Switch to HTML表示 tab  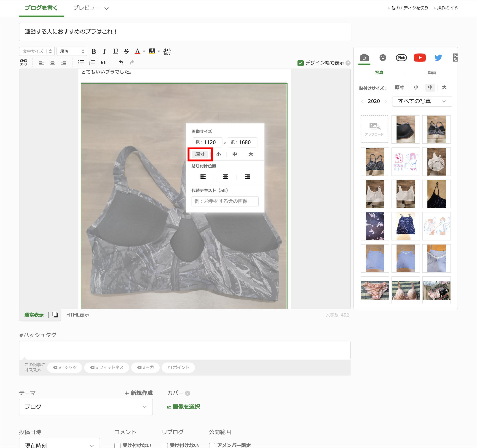(x=78, y=315)
